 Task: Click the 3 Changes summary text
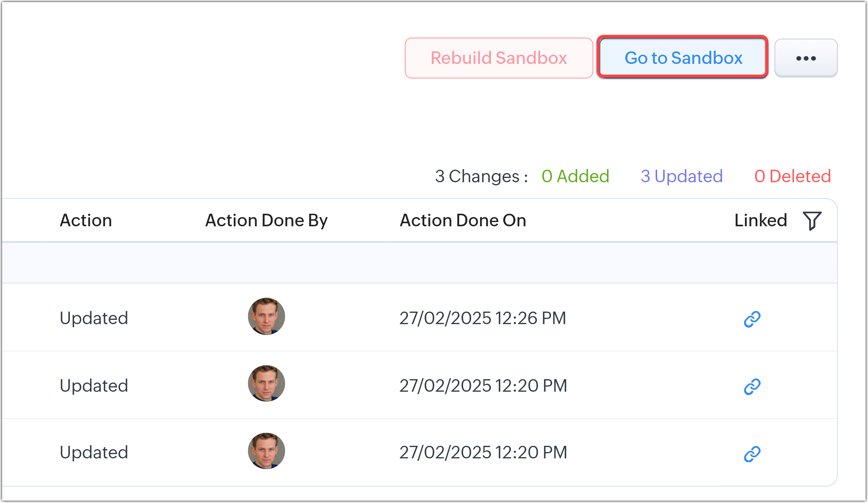click(x=481, y=176)
